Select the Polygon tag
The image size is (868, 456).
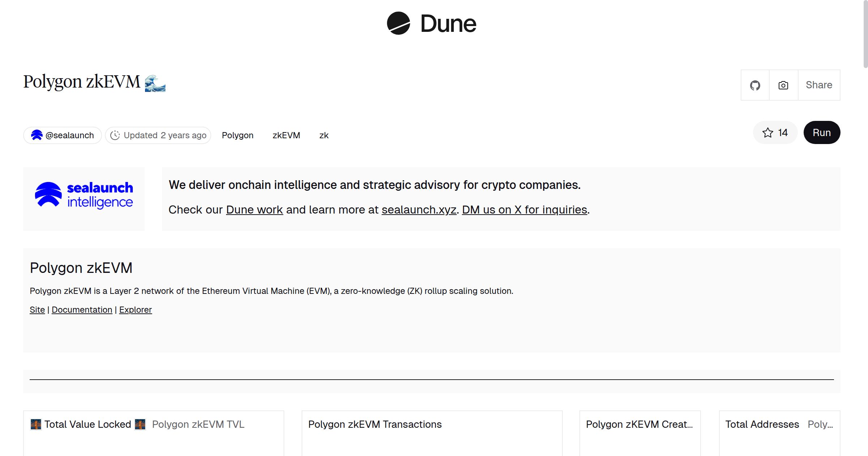click(238, 135)
